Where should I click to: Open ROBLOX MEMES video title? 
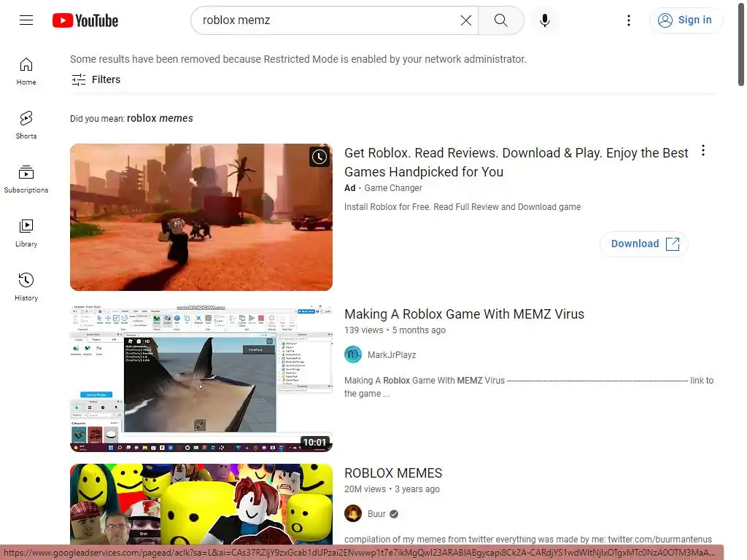[x=393, y=472]
